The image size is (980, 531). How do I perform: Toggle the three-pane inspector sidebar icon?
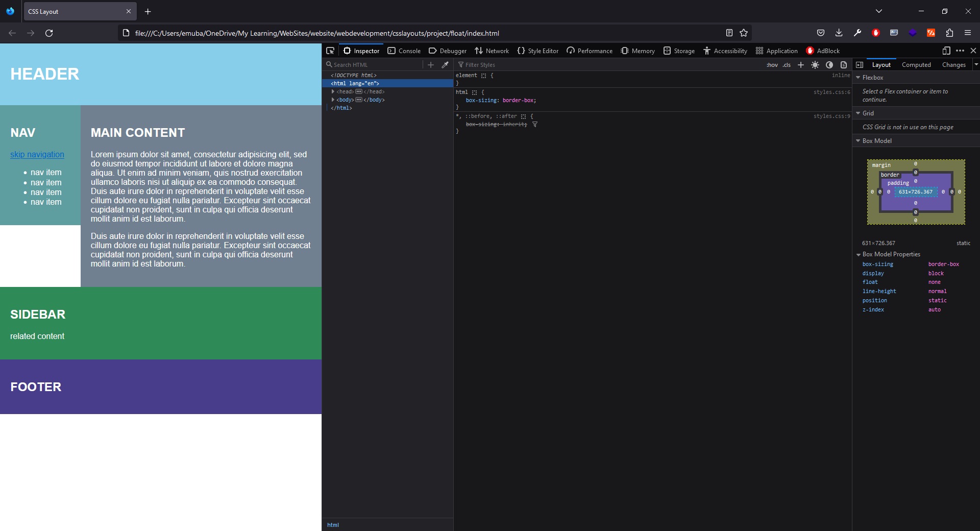click(860, 65)
